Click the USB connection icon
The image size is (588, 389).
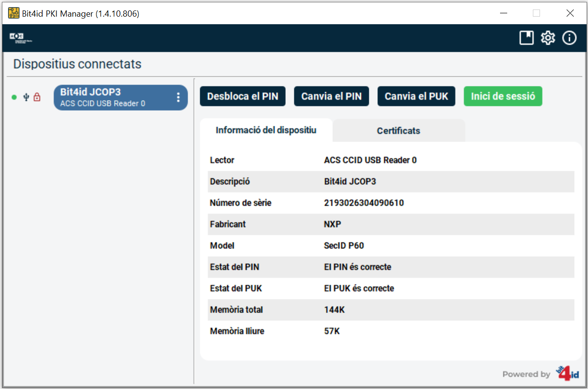26,97
